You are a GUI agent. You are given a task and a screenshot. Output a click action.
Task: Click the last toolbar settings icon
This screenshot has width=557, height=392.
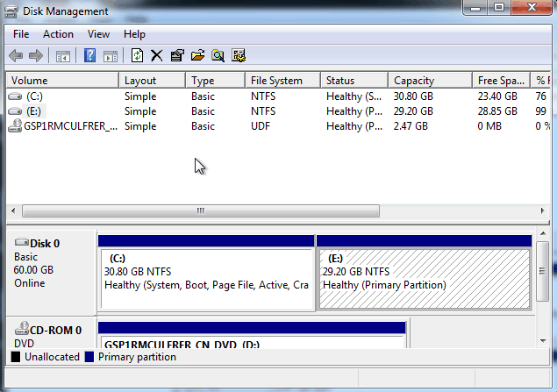point(239,56)
